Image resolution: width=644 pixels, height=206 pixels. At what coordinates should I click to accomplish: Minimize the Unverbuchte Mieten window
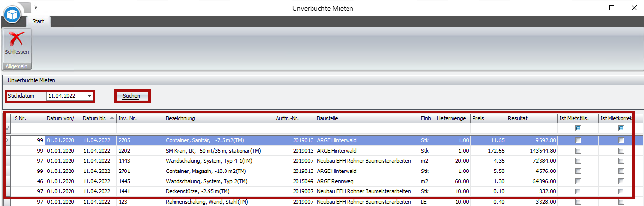click(x=590, y=8)
